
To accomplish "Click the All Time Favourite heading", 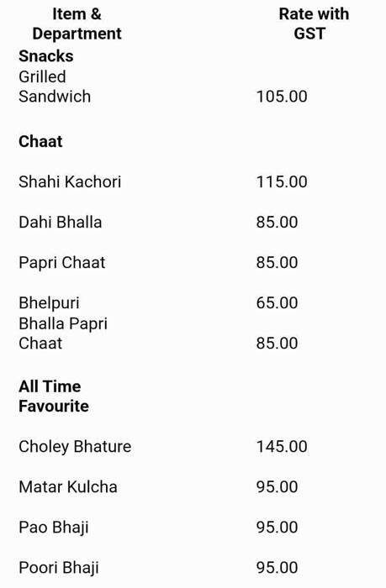I will 54,396.
